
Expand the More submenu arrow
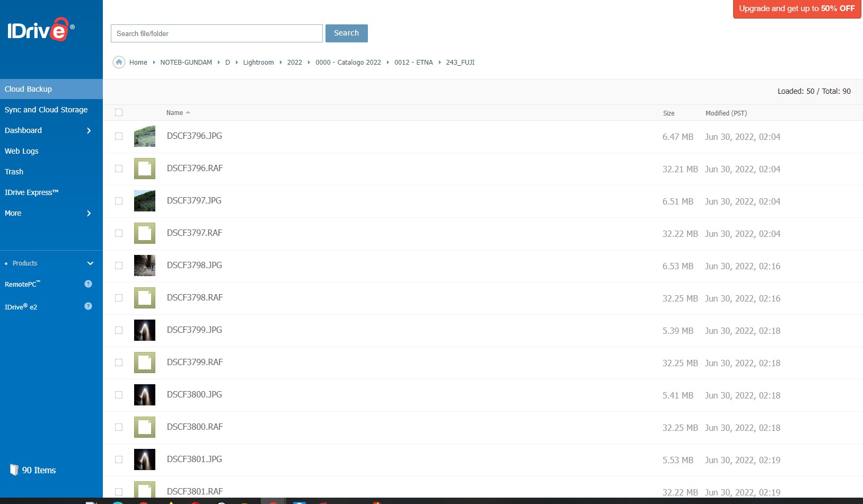(x=89, y=213)
